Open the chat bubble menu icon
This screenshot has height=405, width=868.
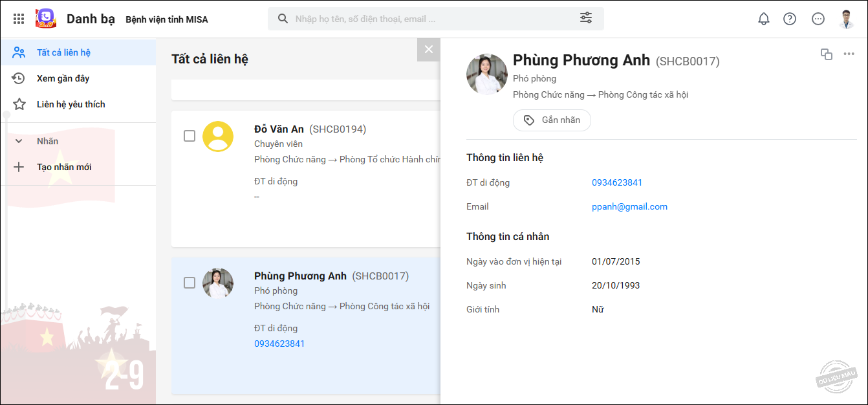pos(818,19)
